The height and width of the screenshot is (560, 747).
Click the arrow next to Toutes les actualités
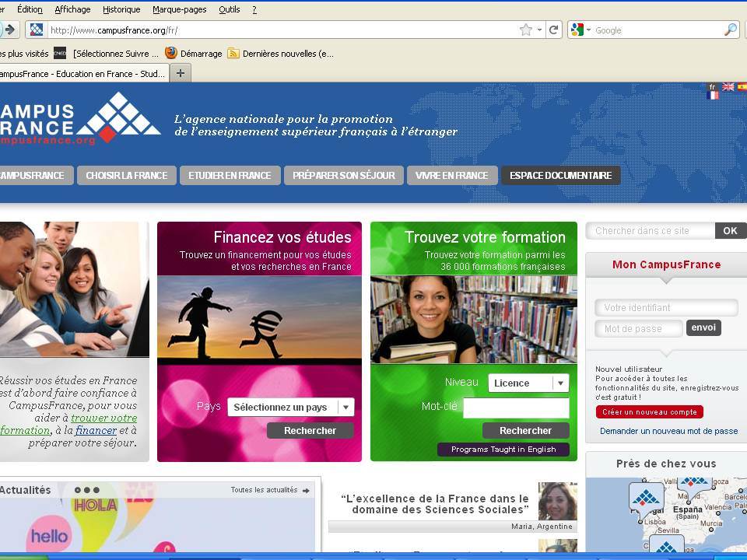(x=306, y=490)
